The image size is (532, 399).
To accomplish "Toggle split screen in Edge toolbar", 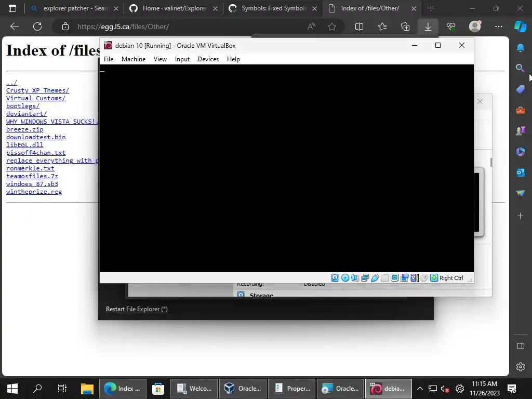I will point(359,26).
